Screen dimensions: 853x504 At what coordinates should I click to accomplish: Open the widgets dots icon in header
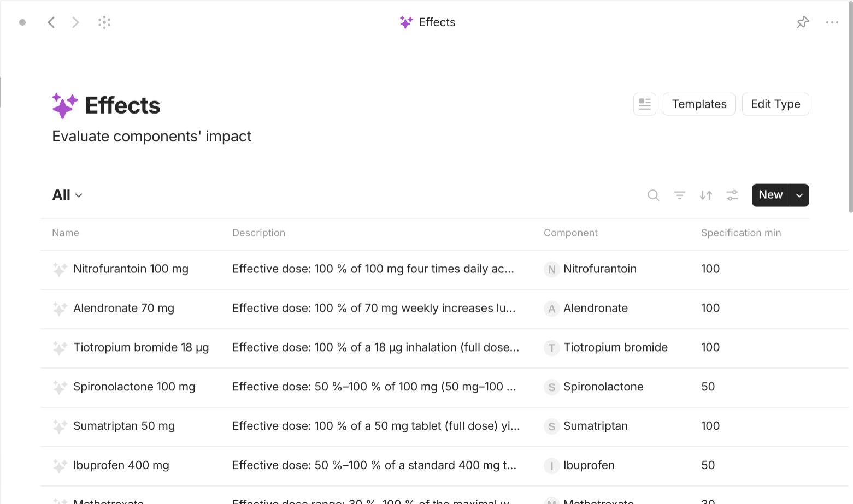(x=104, y=22)
